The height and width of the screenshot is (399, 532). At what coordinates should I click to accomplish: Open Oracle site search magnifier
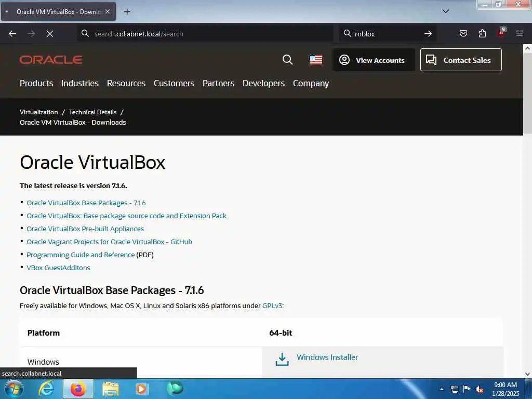pyautogui.click(x=287, y=60)
